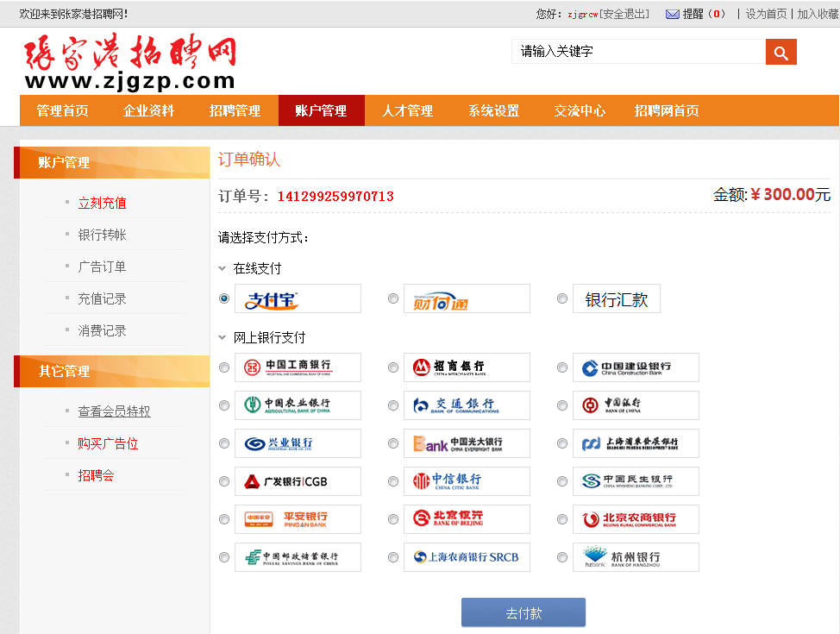Click the China Everbright Bank logo
This screenshot has height=634, width=840.
click(467, 443)
